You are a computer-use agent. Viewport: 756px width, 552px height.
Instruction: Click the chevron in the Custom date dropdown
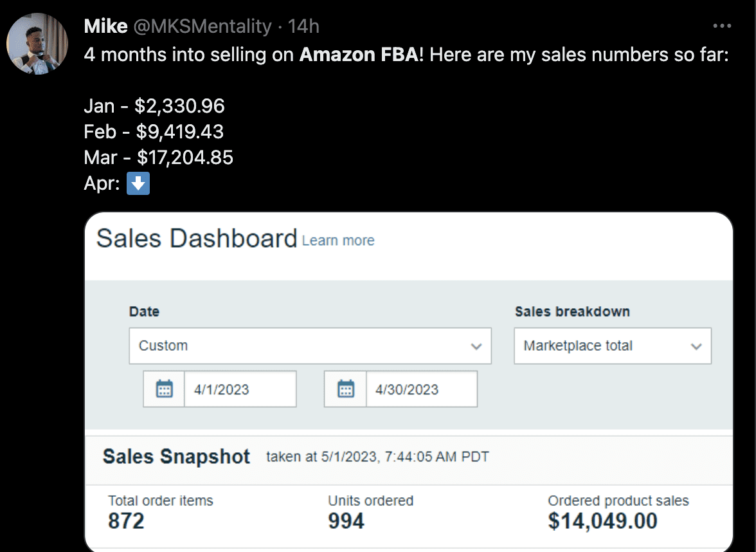(x=476, y=346)
